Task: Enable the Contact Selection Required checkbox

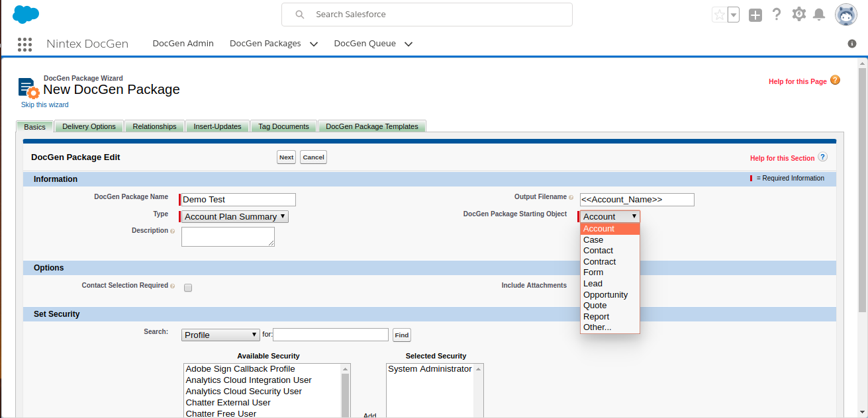Action: (x=188, y=288)
